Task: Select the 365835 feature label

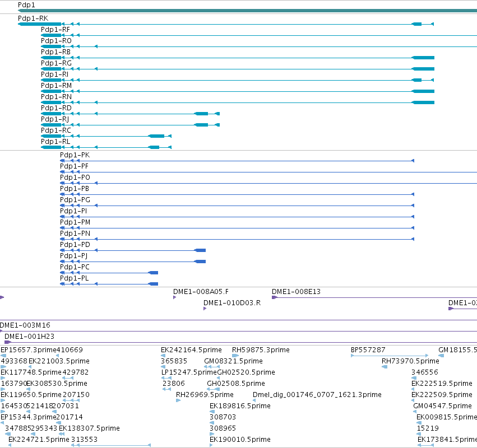Action: (174, 361)
